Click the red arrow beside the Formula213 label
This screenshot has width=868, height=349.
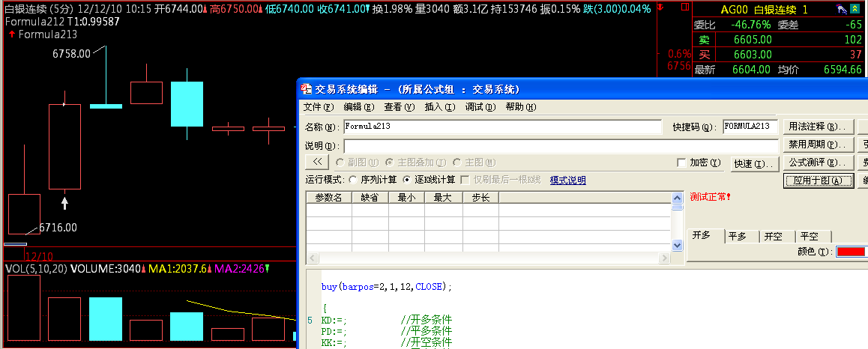click(11, 34)
